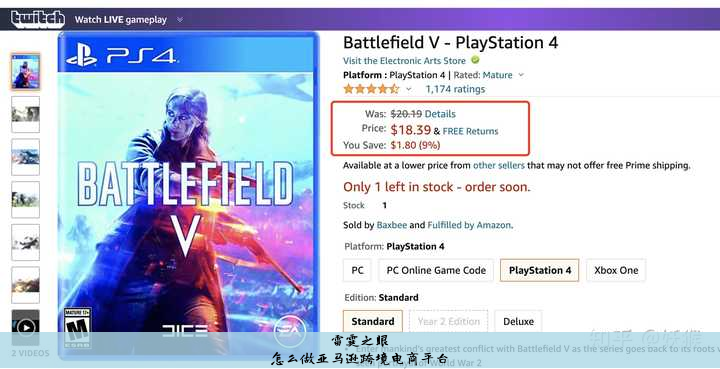Open the Details link beside the Was price
Image resolution: width=720 pixels, height=369 pixels.
(440, 114)
